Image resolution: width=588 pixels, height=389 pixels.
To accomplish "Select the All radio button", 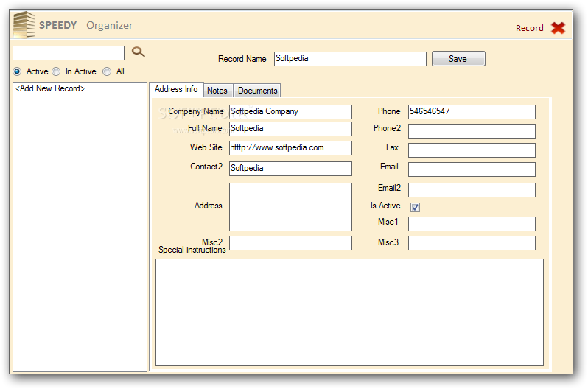I will tap(107, 71).
